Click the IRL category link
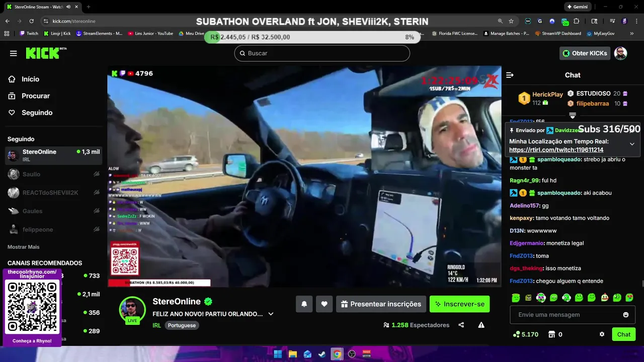The height and width of the screenshot is (362, 644). click(156, 325)
